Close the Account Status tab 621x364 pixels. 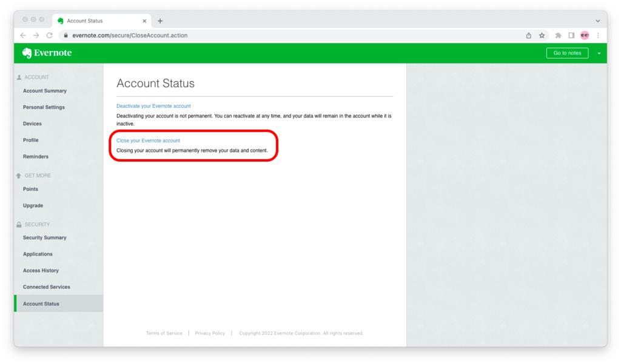pos(144,21)
